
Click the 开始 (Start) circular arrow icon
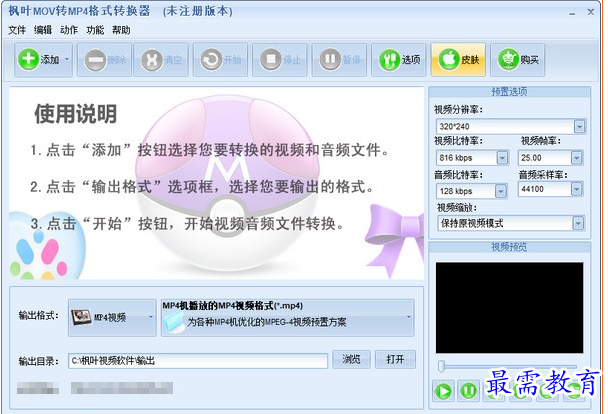tap(211, 60)
